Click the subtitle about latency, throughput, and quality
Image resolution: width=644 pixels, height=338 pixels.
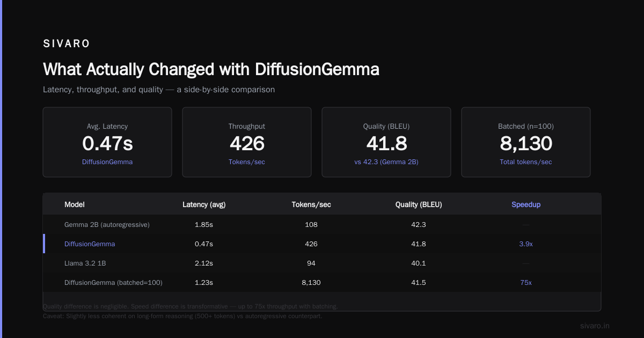coord(159,90)
